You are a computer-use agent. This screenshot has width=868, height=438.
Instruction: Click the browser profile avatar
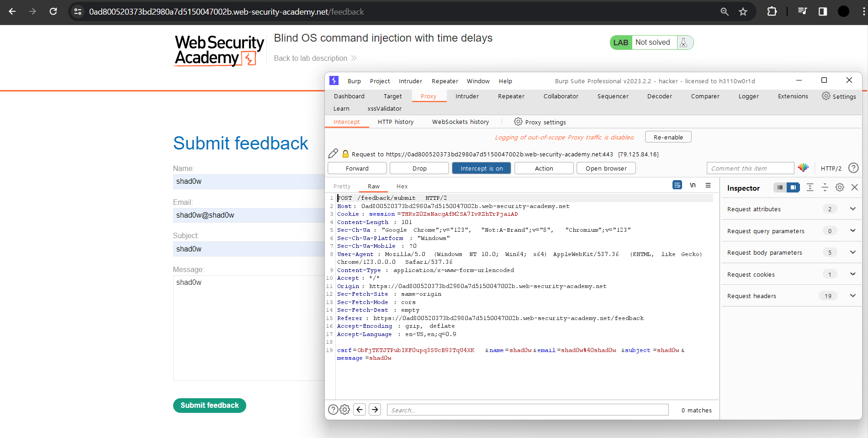click(x=843, y=11)
